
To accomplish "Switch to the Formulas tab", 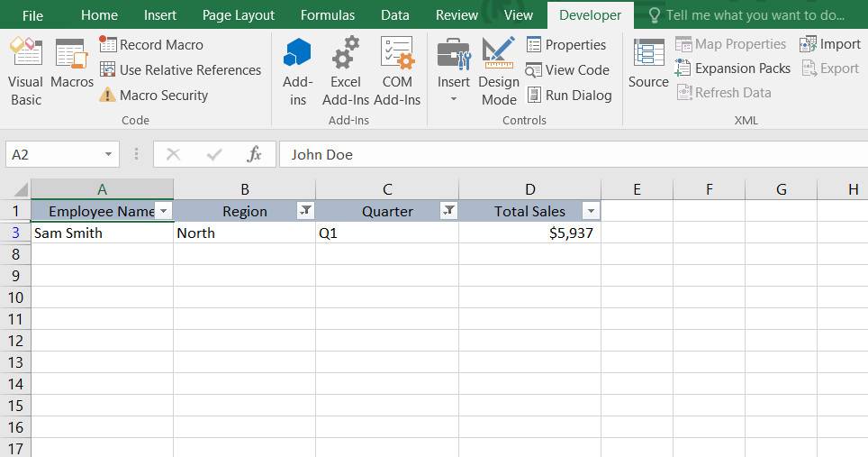I will click(328, 15).
